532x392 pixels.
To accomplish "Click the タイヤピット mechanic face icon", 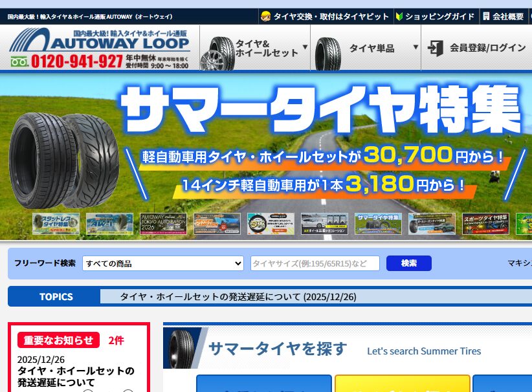I will pyautogui.click(x=265, y=16).
